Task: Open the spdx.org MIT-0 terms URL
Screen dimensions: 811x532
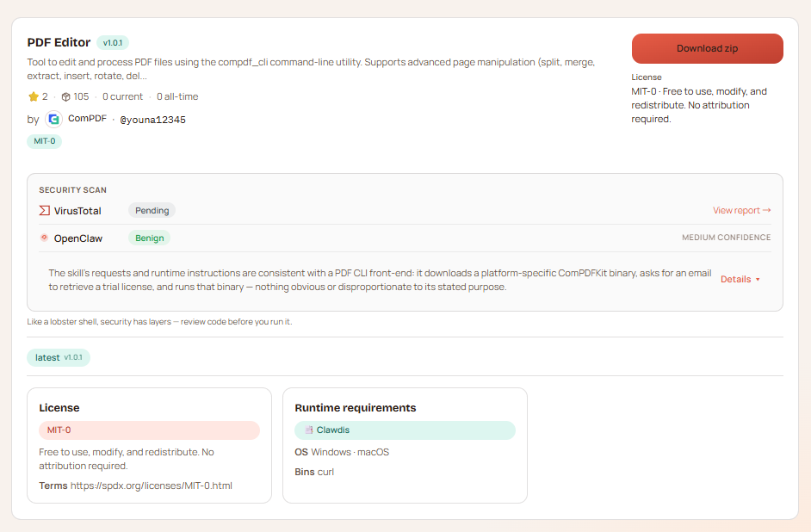Action: pyautogui.click(x=151, y=486)
